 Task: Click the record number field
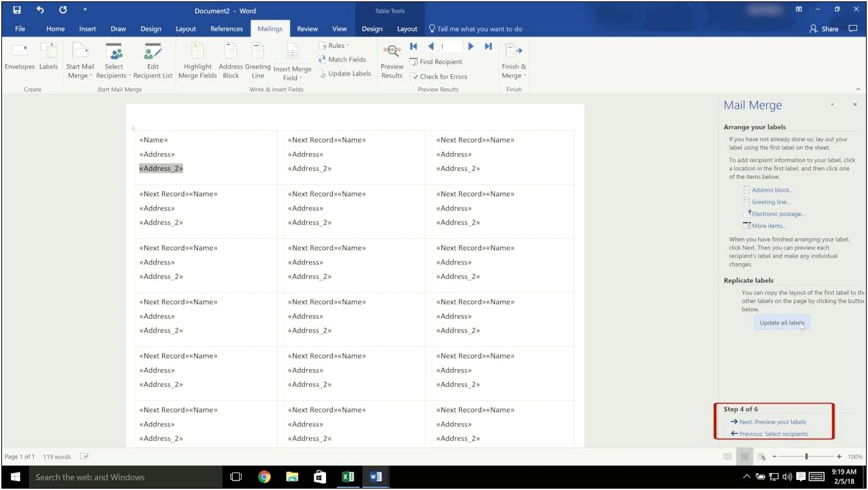click(x=450, y=47)
